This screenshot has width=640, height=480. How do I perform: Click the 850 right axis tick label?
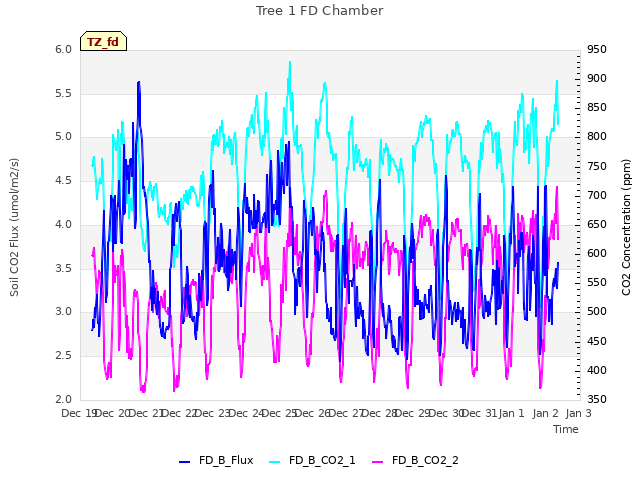tap(597, 107)
